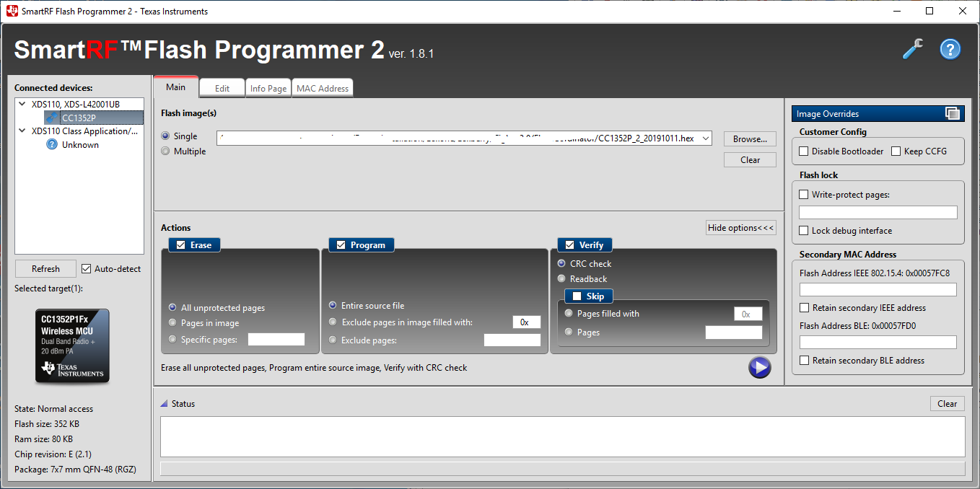The width and height of the screenshot is (980, 489).
Task: Open settings via the wrench icon
Action: (913, 49)
